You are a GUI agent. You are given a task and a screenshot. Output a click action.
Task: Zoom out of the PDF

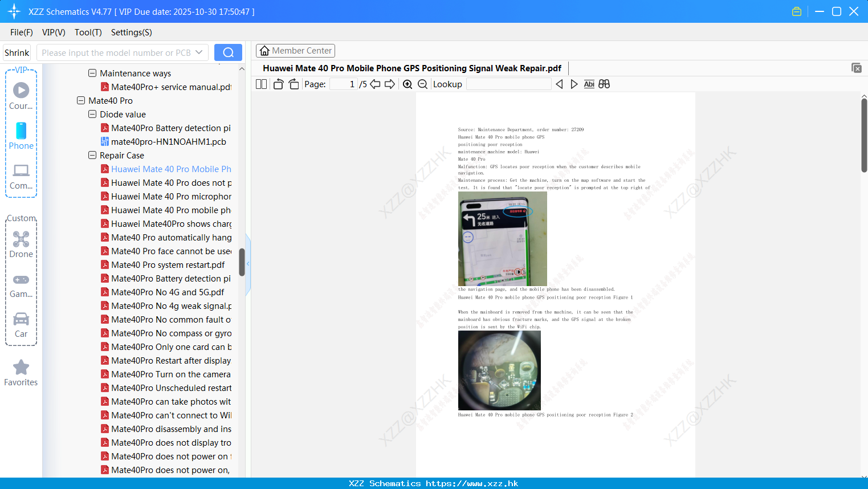tap(423, 84)
